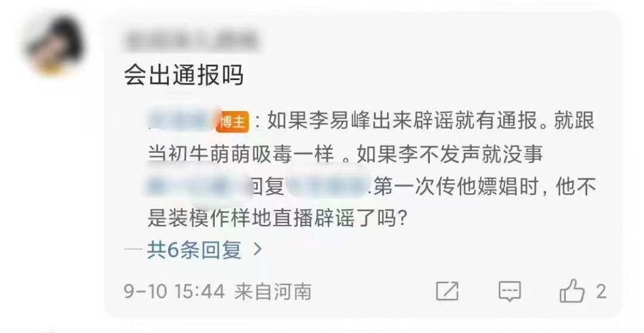This screenshot has width=644, height=333.
Task: Open the commenter's blurred avatar picture
Action: pos(54,46)
